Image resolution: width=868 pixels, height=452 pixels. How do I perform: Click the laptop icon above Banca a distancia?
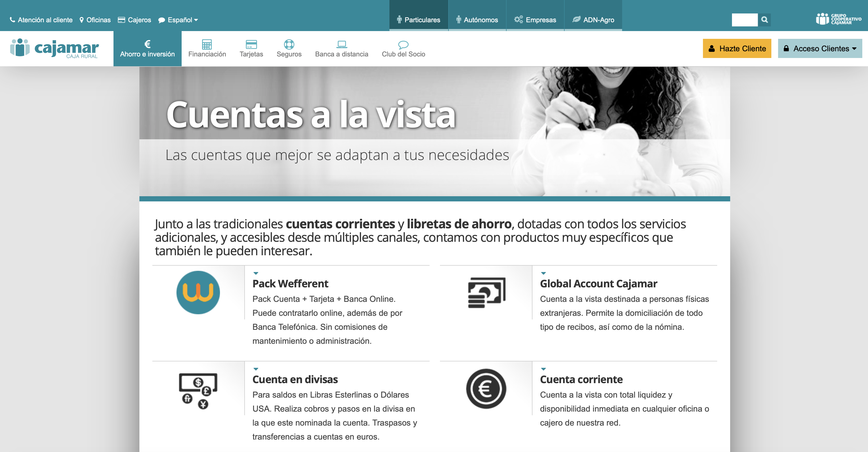pyautogui.click(x=342, y=45)
